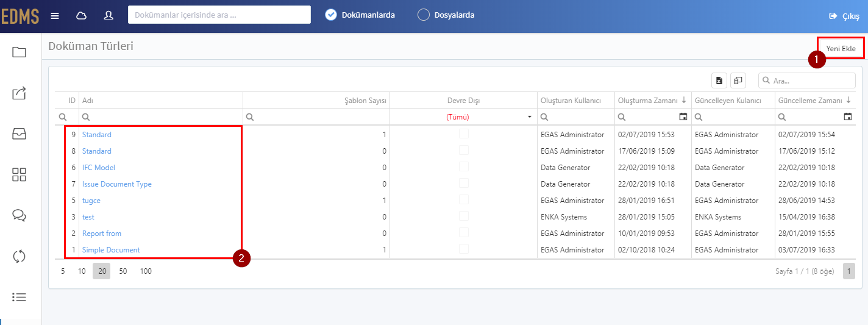Click the cloud icon in header
The image size is (868, 325).
pos(81,15)
